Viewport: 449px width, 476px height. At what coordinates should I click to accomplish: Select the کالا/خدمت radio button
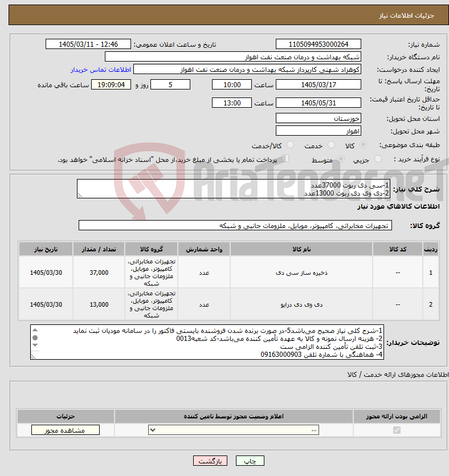(x=291, y=145)
